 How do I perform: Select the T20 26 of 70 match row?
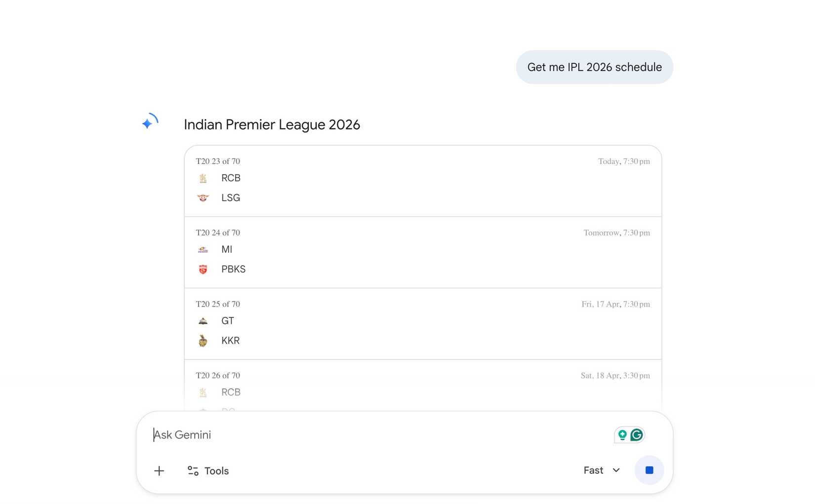click(423, 386)
